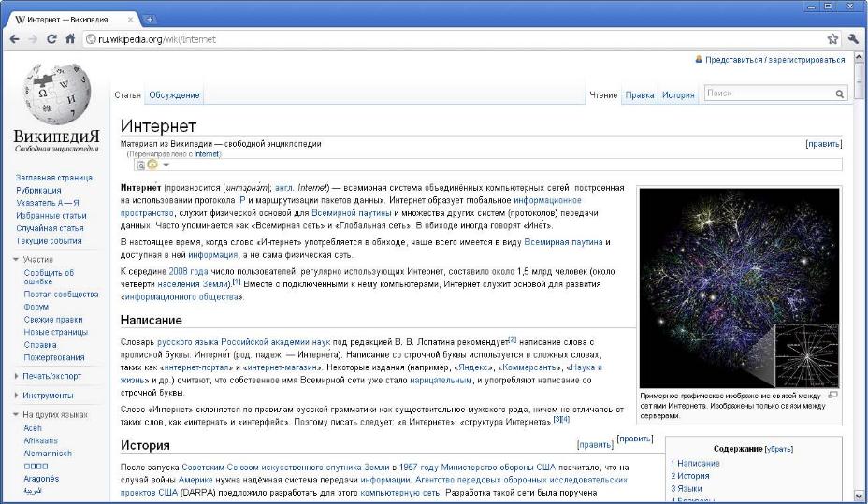Open the История history tab

click(x=678, y=95)
